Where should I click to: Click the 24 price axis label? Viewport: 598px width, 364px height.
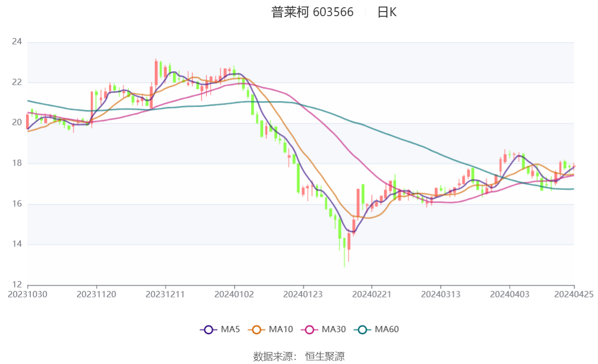tap(17, 42)
